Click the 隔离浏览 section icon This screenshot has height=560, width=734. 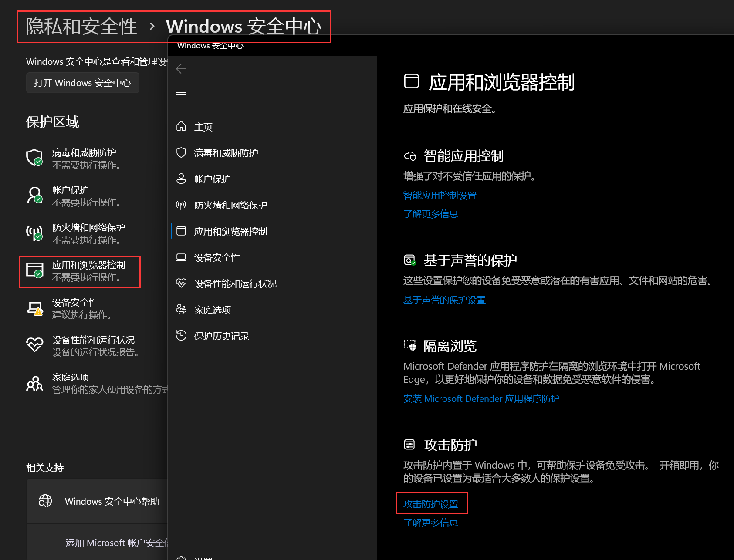click(x=410, y=346)
